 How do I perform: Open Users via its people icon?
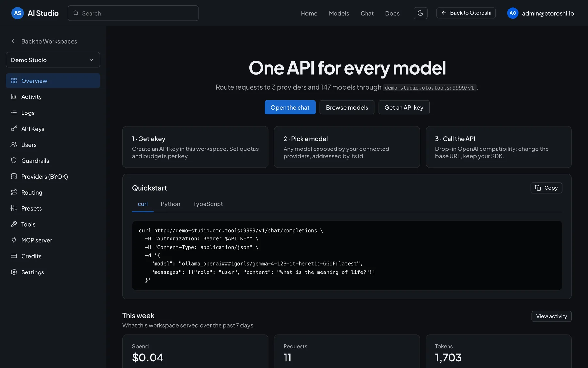[14, 144]
